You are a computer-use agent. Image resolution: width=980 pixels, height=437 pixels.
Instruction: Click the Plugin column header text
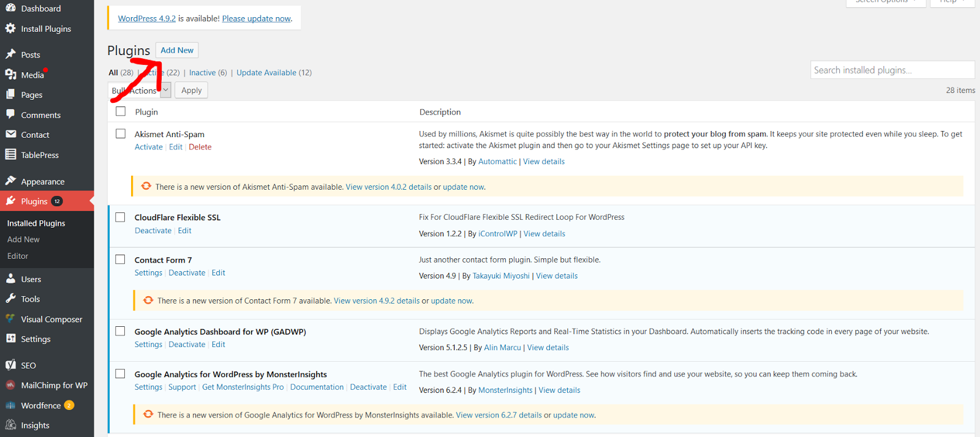(146, 112)
